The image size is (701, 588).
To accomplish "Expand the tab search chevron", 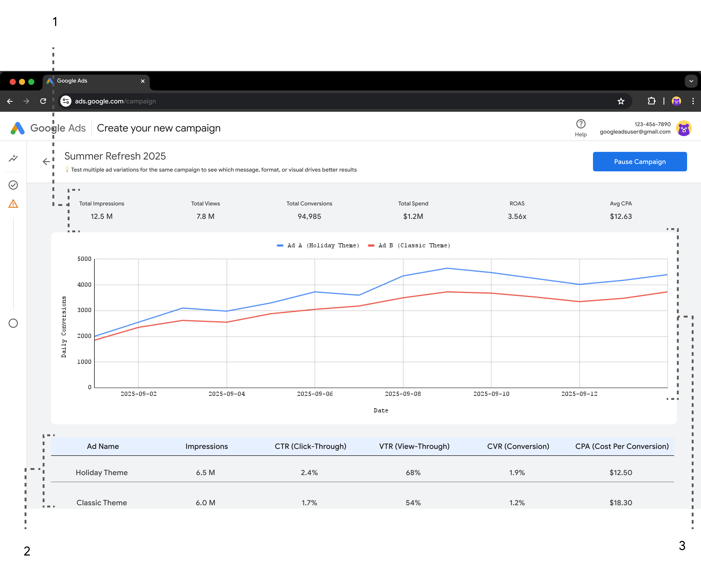I will point(691,81).
